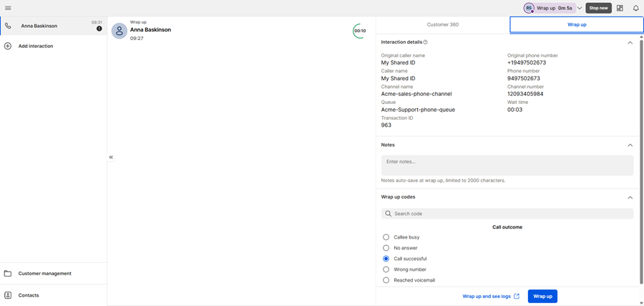Click the Interaction details info icon
This screenshot has width=644, height=306.
point(426,42)
